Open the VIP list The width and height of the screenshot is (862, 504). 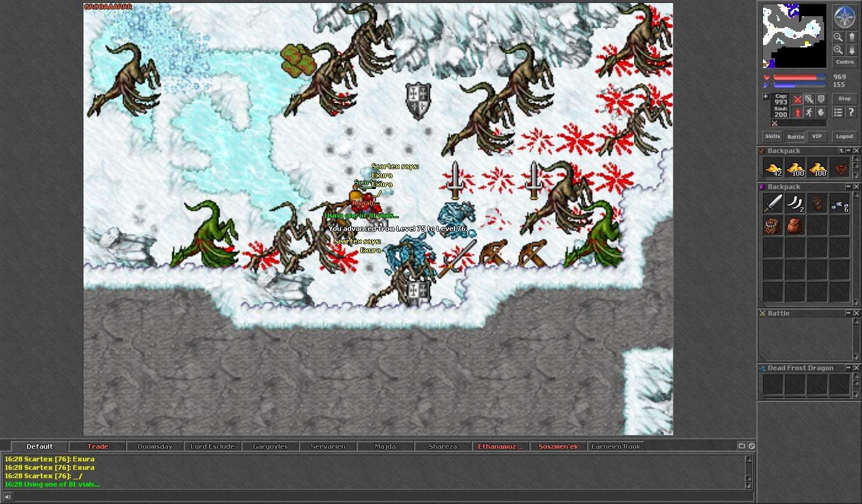tap(816, 136)
